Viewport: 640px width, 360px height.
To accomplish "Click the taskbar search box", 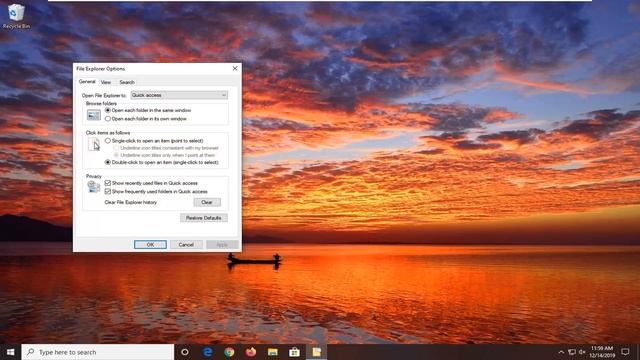I will pyautogui.click(x=98, y=352).
